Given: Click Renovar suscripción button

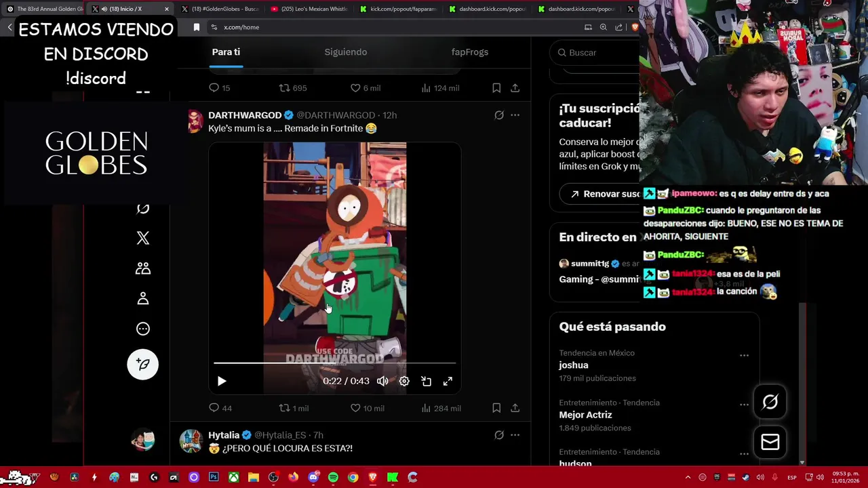Looking at the screenshot, I should coord(599,194).
